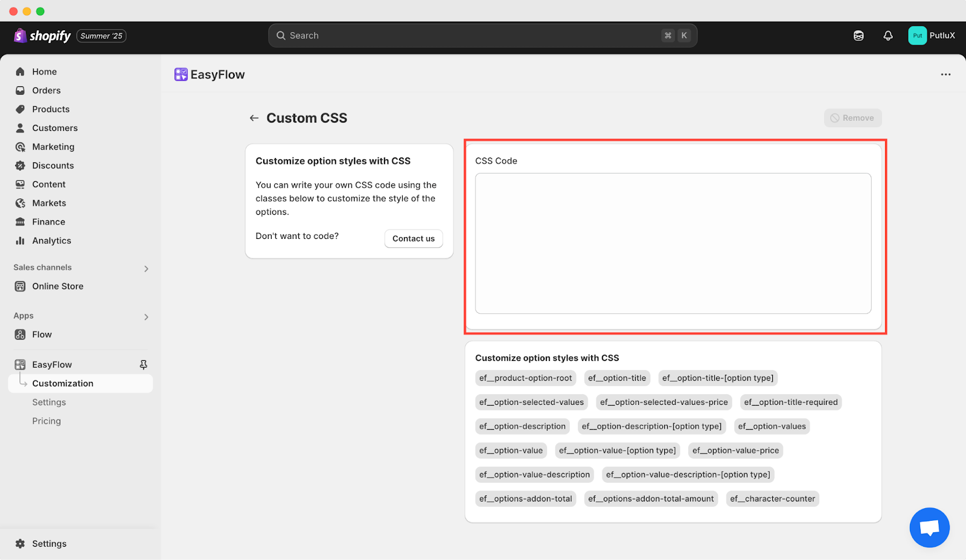
Task: Unpin EasyFlow using the pin icon
Action: point(143,364)
